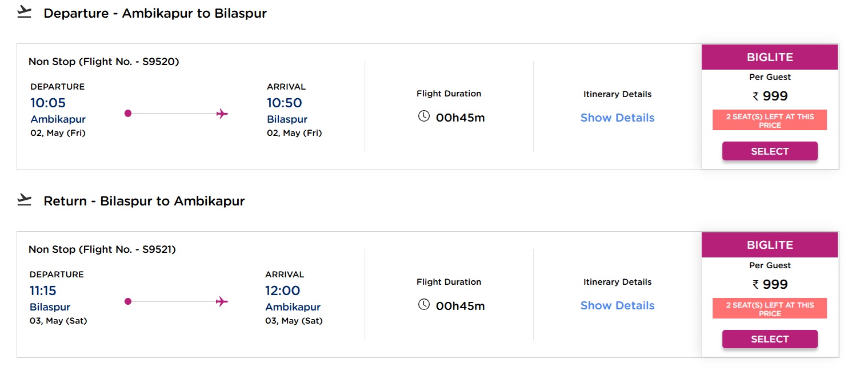
Task: Click the route origin dot for the Bilaspur departure
Action: [128, 301]
